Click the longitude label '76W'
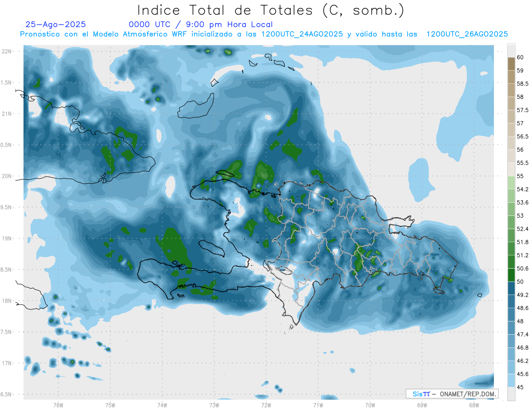 (58, 405)
